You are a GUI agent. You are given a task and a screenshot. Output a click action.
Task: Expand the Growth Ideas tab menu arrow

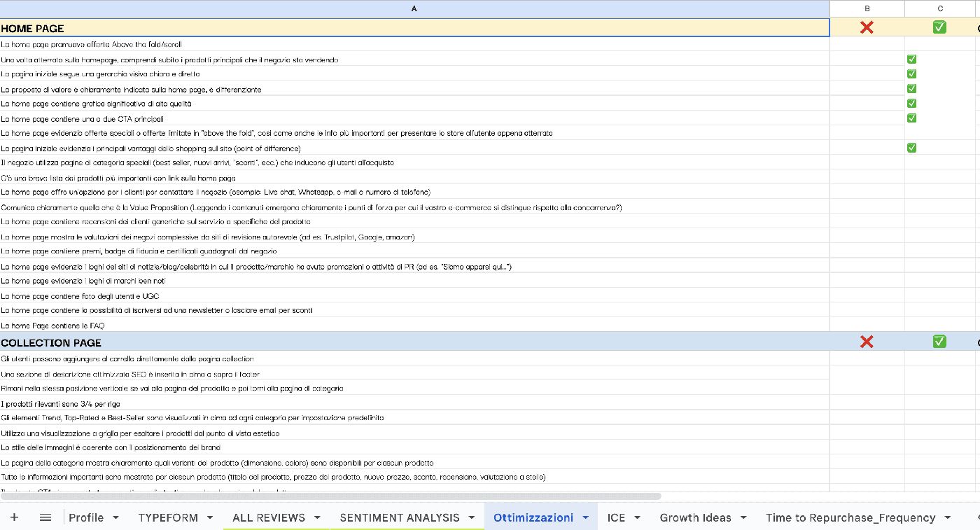point(743,518)
